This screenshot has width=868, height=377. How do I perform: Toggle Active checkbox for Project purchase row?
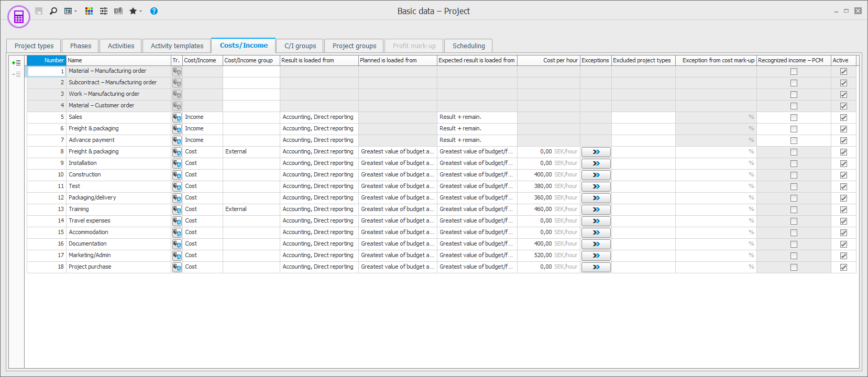pyautogui.click(x=843, y=267)
